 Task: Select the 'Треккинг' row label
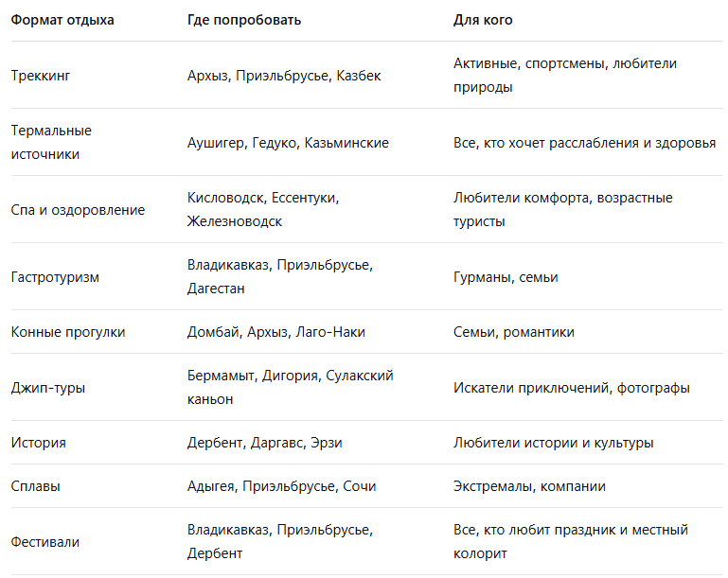coord(41,76)
